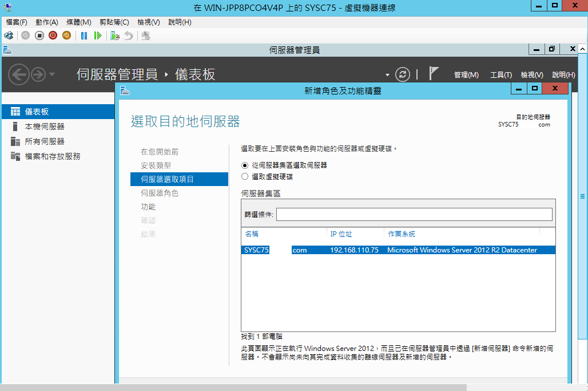Open the 說明(H) menu of VM connection

click(x=180, y=22)
